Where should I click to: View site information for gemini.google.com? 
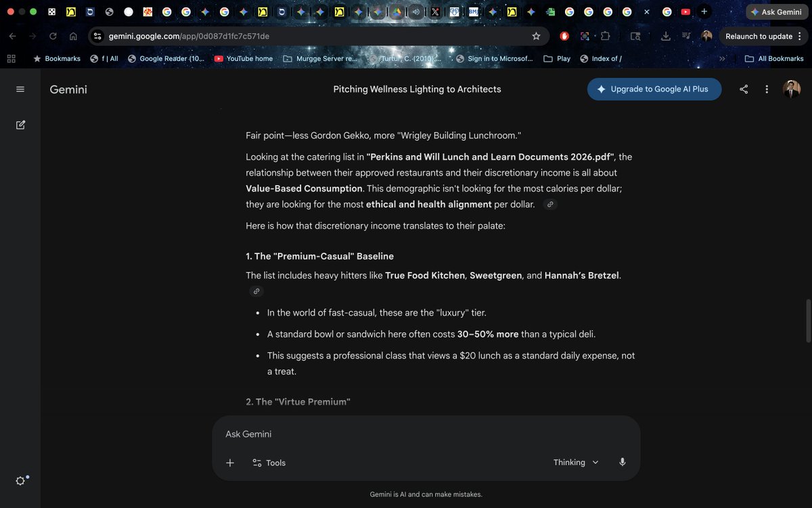click(x=97, y=36)
